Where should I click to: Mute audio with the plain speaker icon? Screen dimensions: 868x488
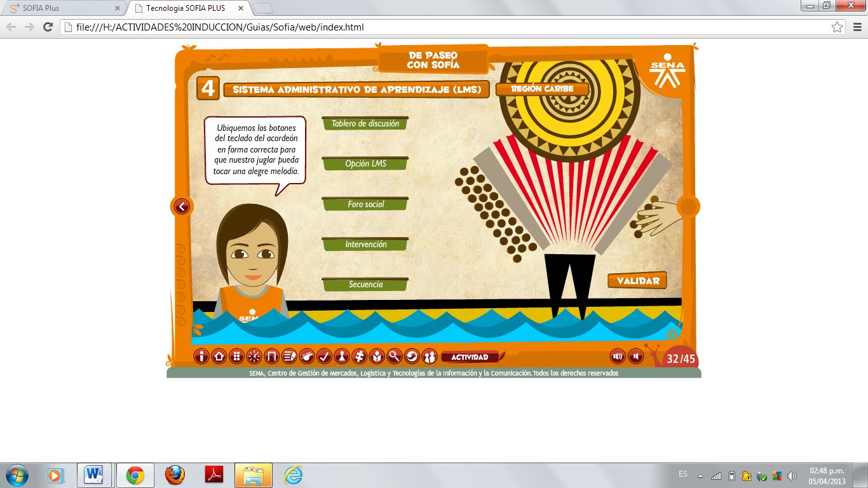point(635,356)
